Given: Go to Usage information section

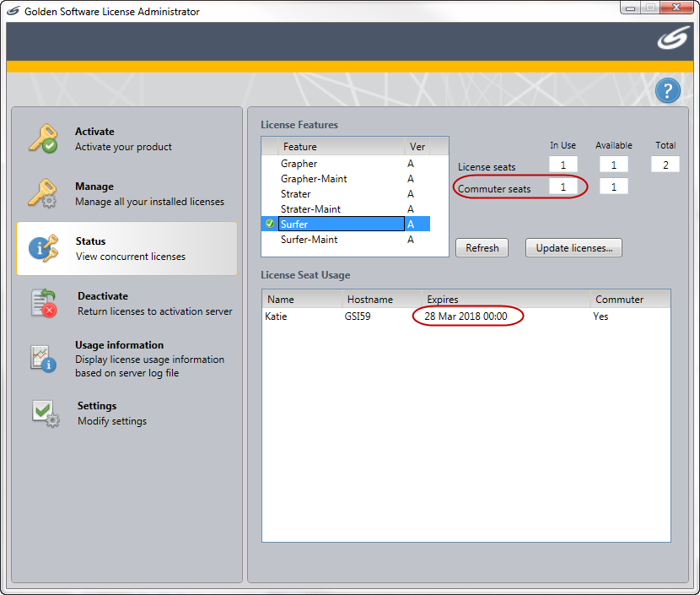Looking at the screenshot, I should pos(127,359).
